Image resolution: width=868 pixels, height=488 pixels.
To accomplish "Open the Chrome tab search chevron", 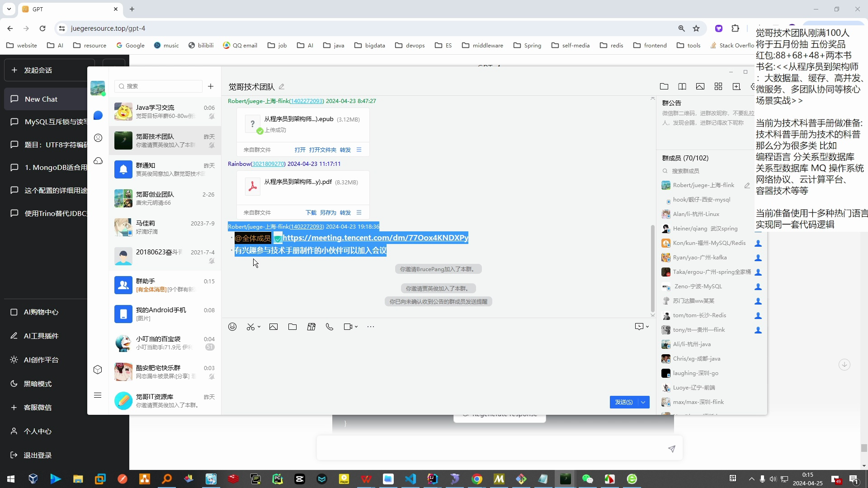I will point(9,9).
